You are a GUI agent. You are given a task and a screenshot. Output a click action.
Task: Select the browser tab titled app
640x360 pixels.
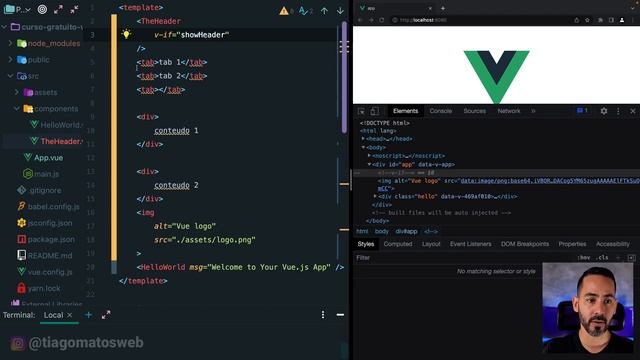[395, 8]
